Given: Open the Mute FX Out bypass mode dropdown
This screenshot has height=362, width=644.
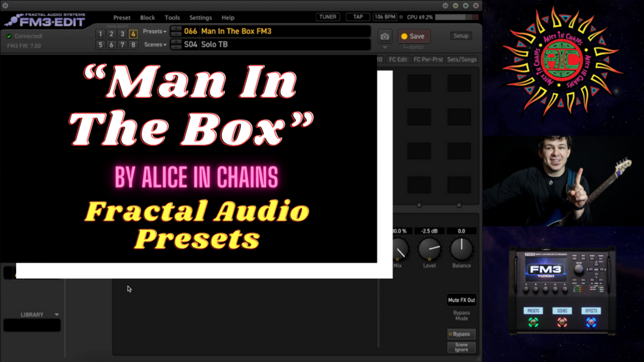Looking at the screenshot, I should pyautogui.click(x=461, y=300).
